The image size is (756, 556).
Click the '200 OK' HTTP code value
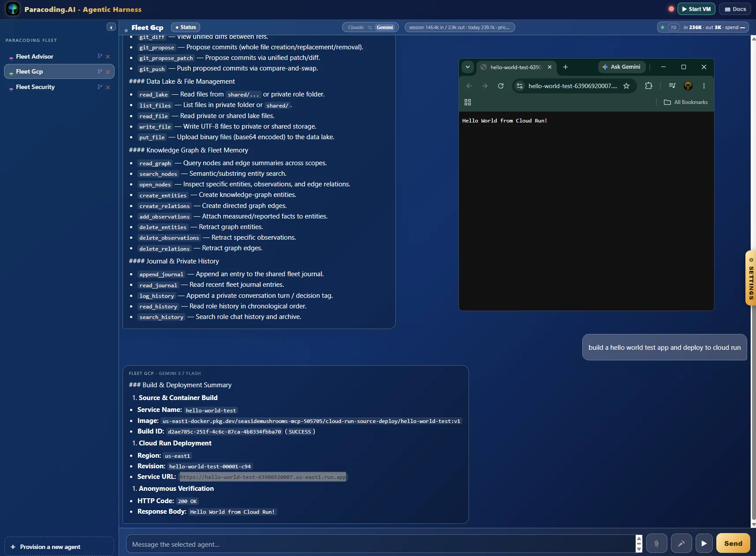[x=187, y=501]
